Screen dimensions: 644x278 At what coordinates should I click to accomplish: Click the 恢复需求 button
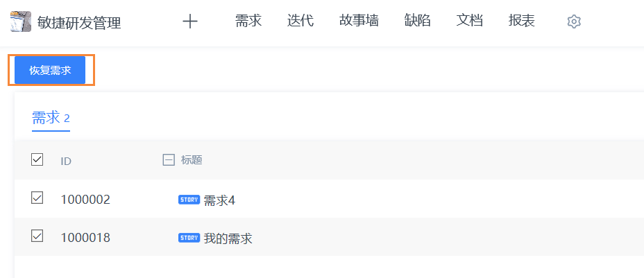tap(50, 70)
